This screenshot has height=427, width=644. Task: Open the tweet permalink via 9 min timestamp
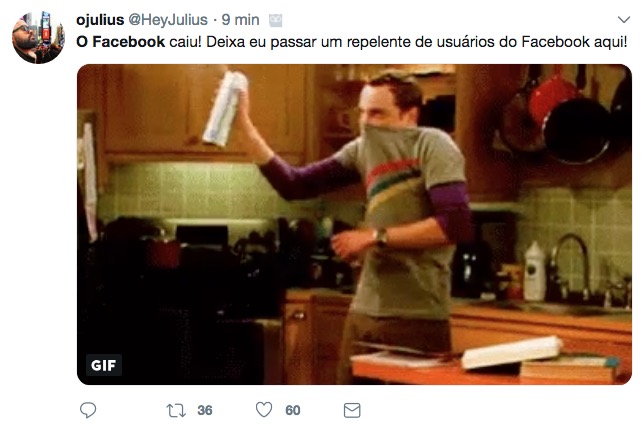click(240, 19)
